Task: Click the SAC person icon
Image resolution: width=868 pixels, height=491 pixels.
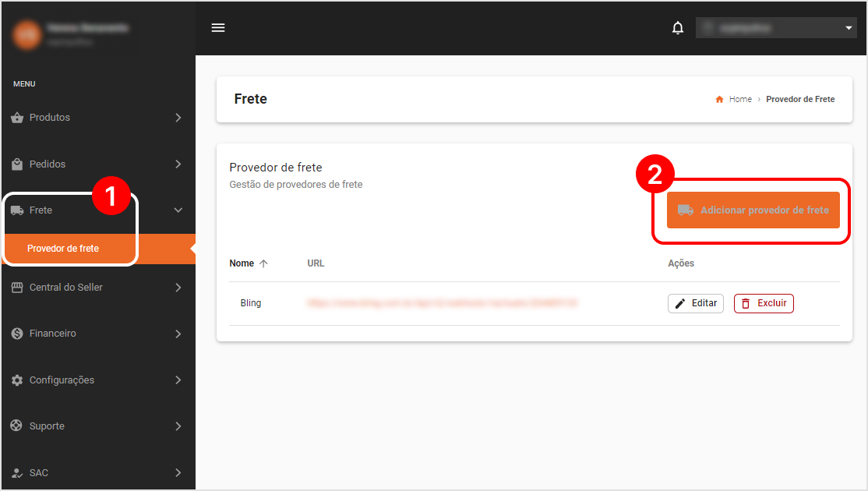Action: coord(17,473)
